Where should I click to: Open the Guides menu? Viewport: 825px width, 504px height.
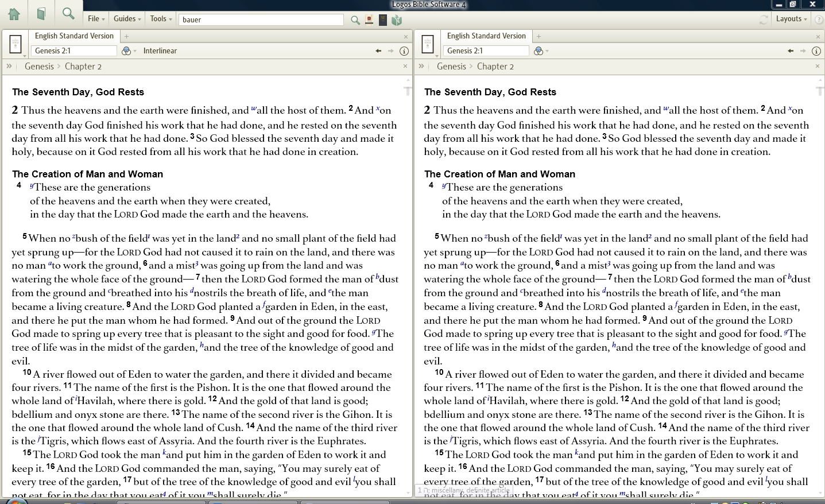coord(125,18)
